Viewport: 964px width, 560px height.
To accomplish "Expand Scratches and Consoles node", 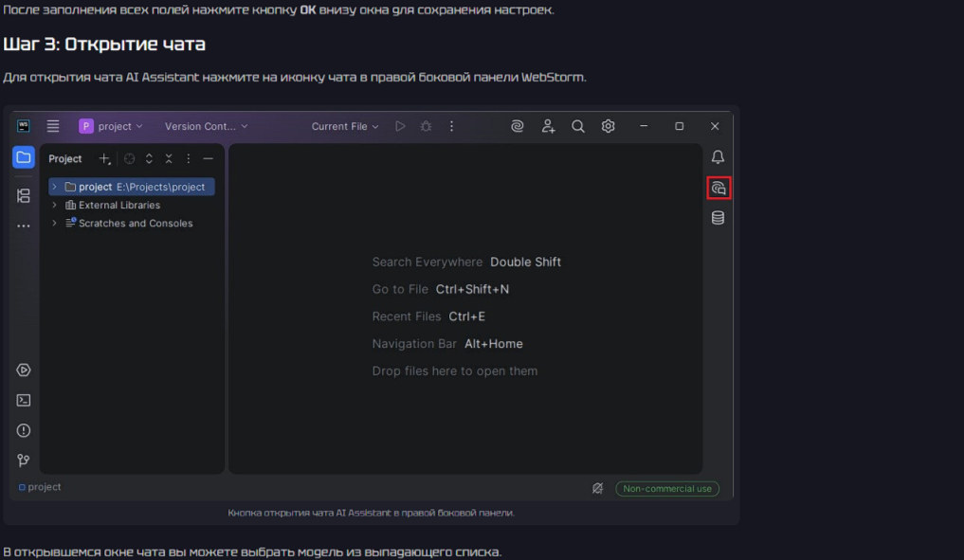I will pos(55,224).
